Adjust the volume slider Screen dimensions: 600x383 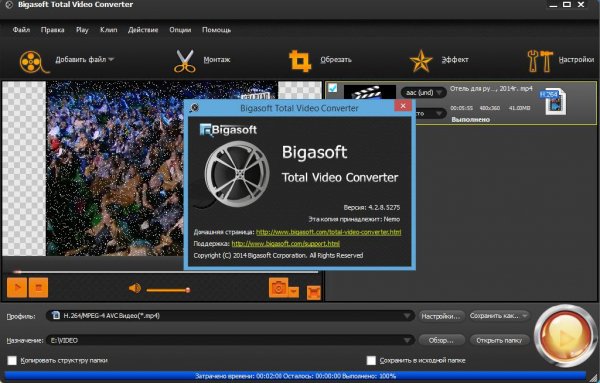click(168, 290)
